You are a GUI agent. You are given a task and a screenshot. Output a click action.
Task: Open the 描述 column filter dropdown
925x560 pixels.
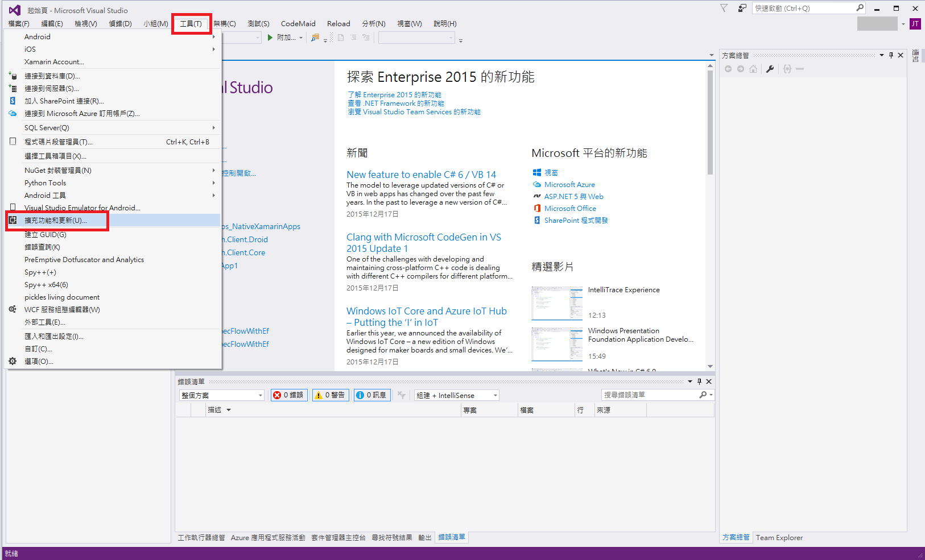coord(229,410)
